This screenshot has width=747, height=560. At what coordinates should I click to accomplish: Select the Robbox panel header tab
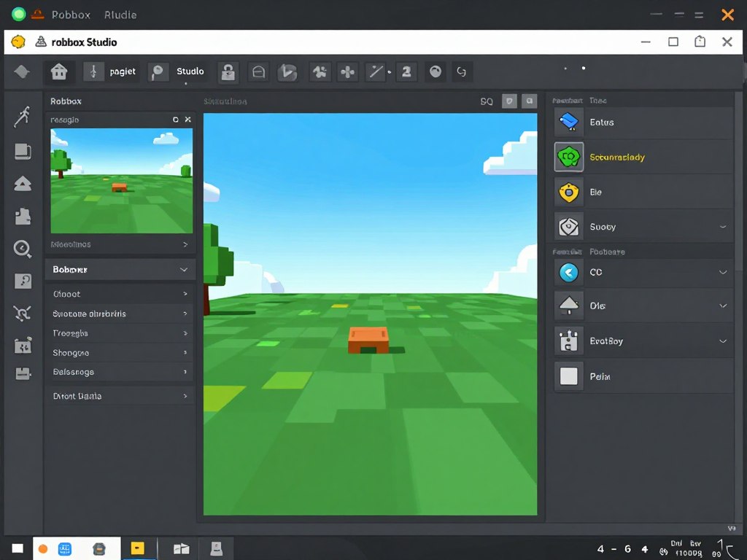click(66, 101)
